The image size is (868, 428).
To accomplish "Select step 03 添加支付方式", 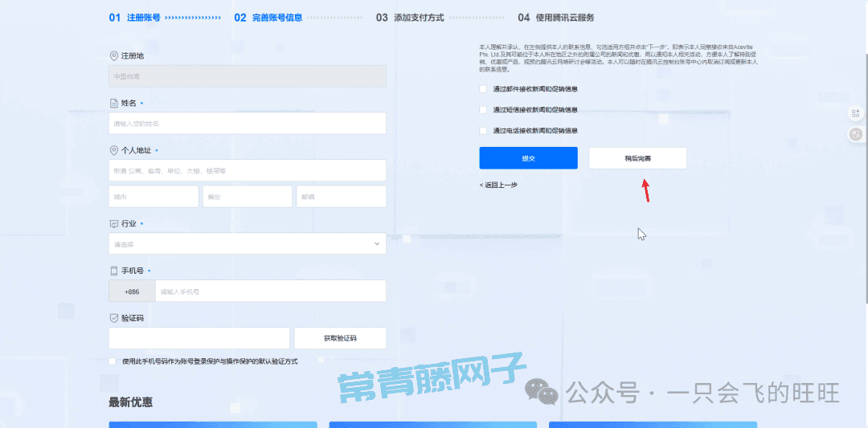I will coord(410,18).
